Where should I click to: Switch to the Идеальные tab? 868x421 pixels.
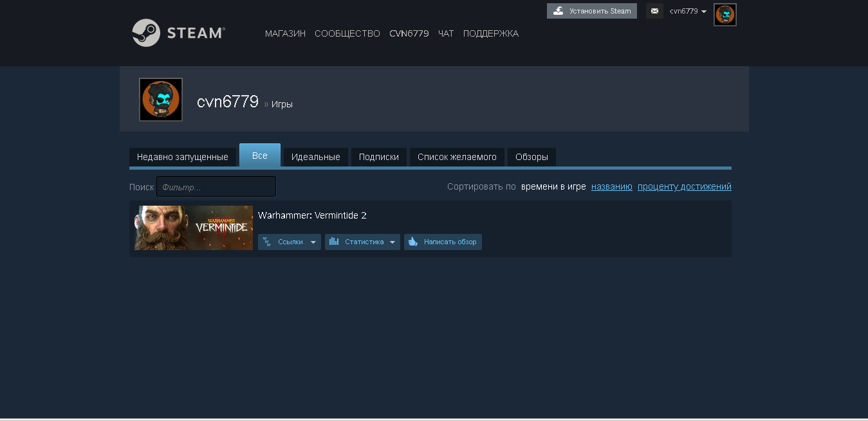click(316, 157)
